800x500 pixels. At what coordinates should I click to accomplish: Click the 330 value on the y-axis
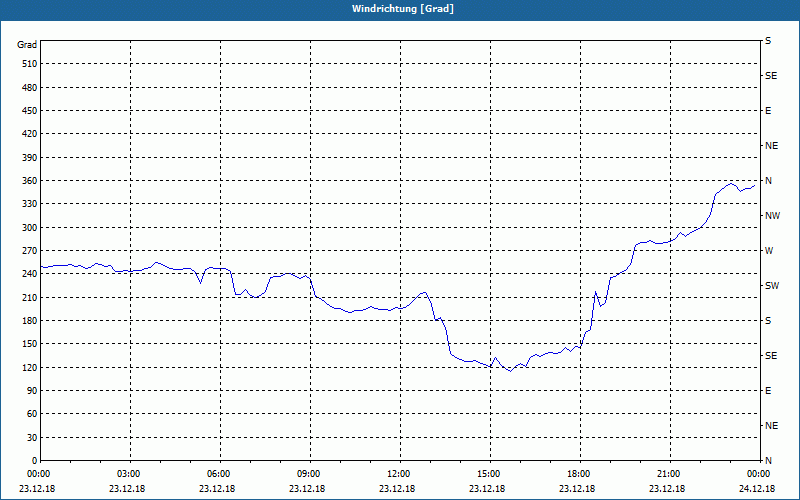(x=29, y=204)
